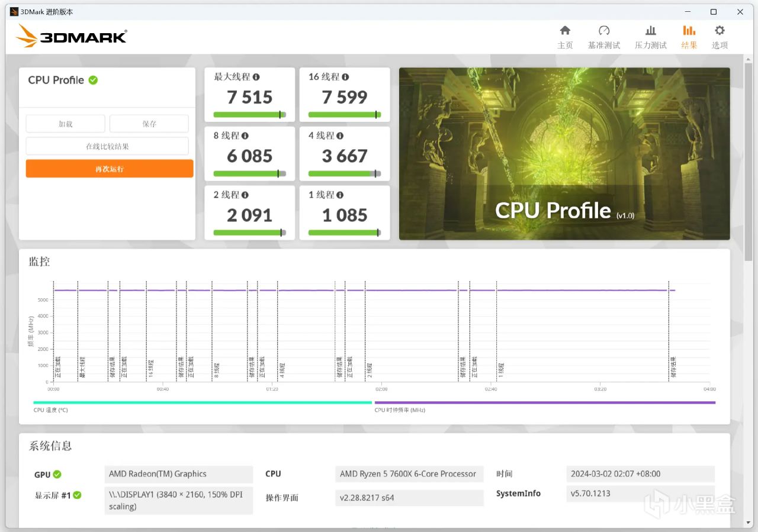Click the 最大线程 score bar

pyautogui.click(x=250, y=115)
